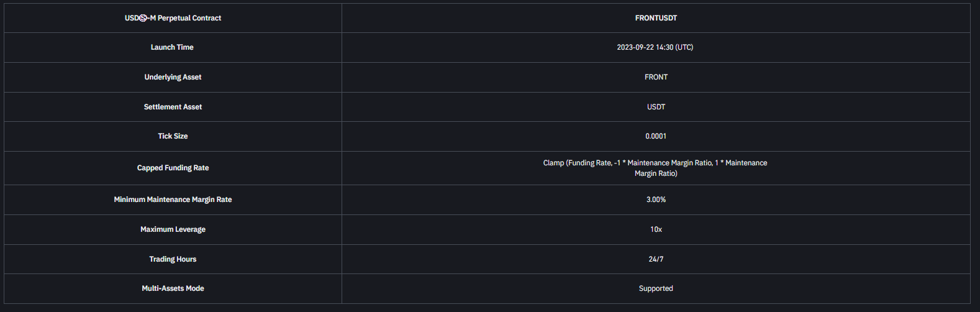Screen dimensions: 980x312
Task: Select the USDT settlement value
Action: pos(656,107)
